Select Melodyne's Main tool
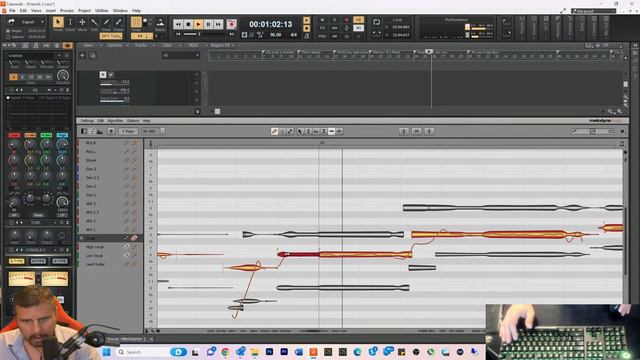Image resolution: width=640 pixels, height=360 pixels. (x=300, y=131)
